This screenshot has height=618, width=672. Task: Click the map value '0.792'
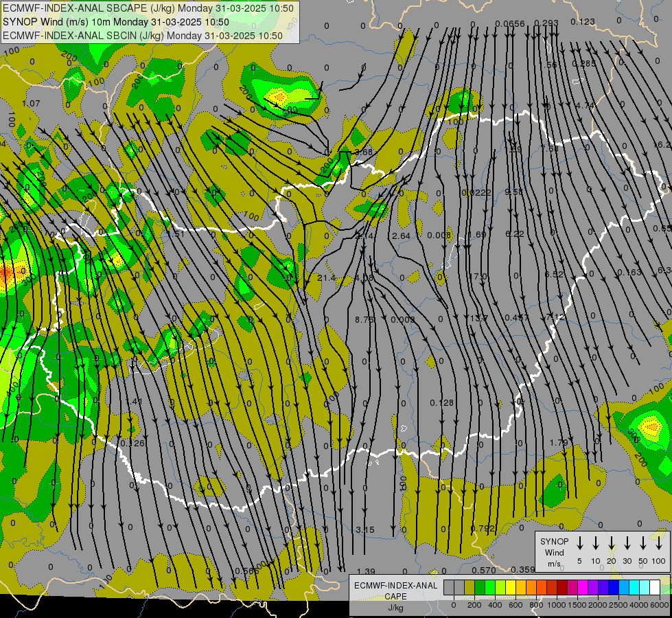point(483,529)
